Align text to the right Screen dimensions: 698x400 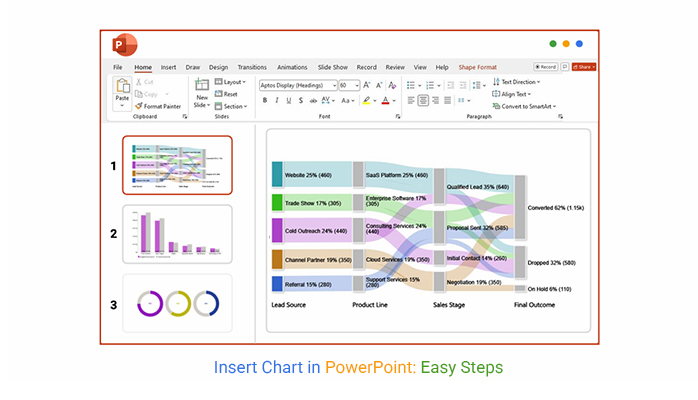(435, 101)
